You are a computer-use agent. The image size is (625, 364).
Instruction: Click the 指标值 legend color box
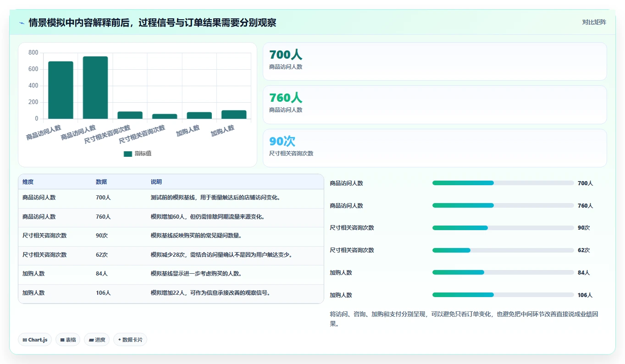(x=128, y=154)
